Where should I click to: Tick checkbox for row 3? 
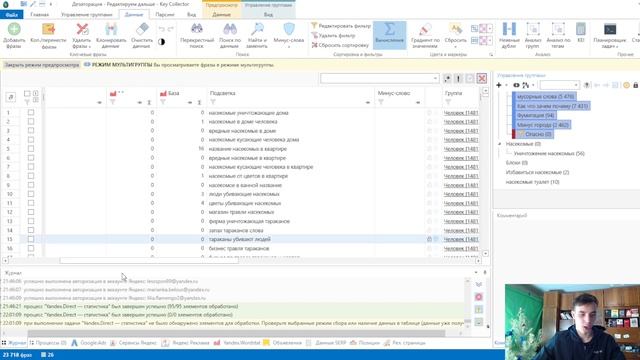(x=31, y=131)
